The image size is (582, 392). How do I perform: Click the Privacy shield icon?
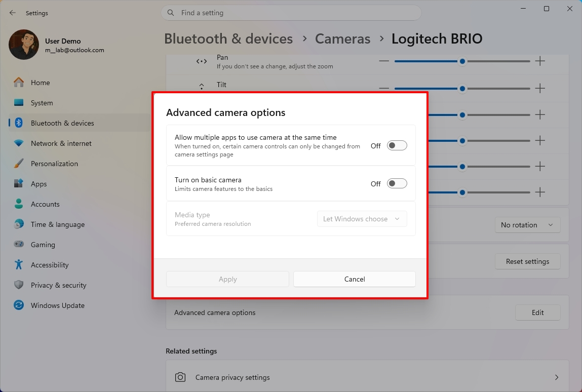(x=19, y=285)
